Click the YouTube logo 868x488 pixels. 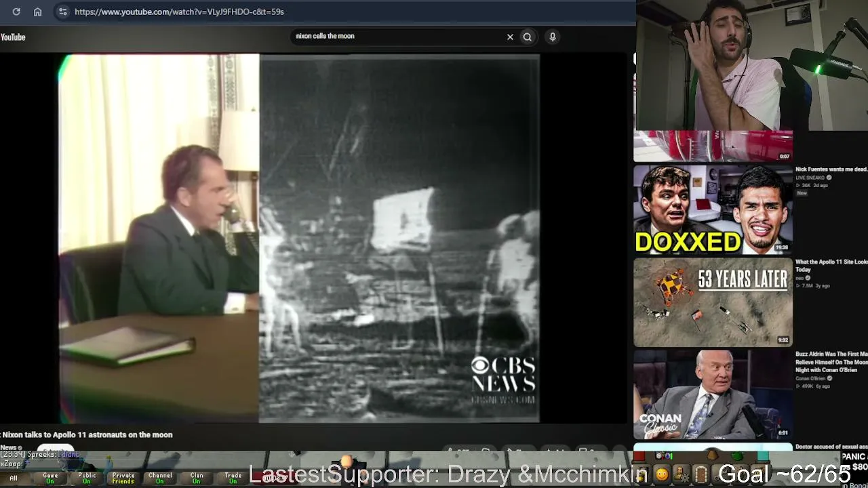(13, 37)
